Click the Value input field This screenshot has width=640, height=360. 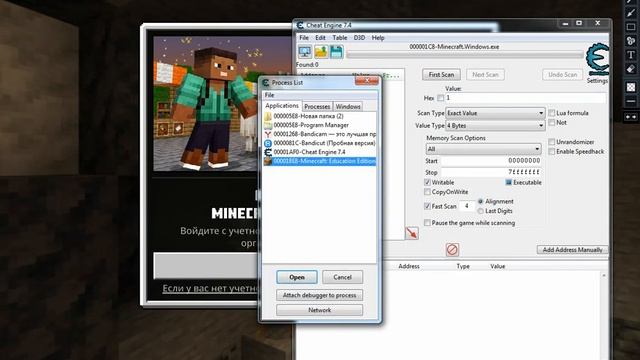tap(525, 98)
